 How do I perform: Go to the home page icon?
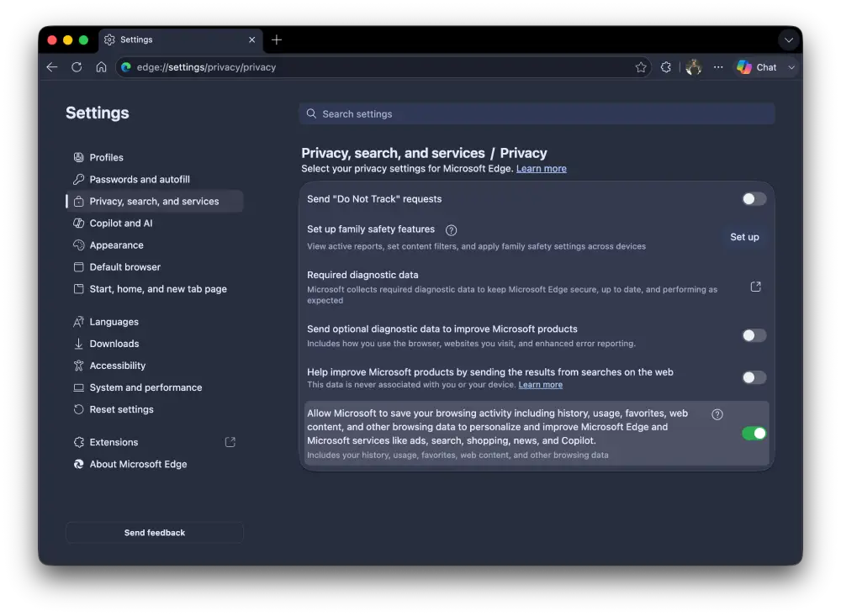coord(102,67)
